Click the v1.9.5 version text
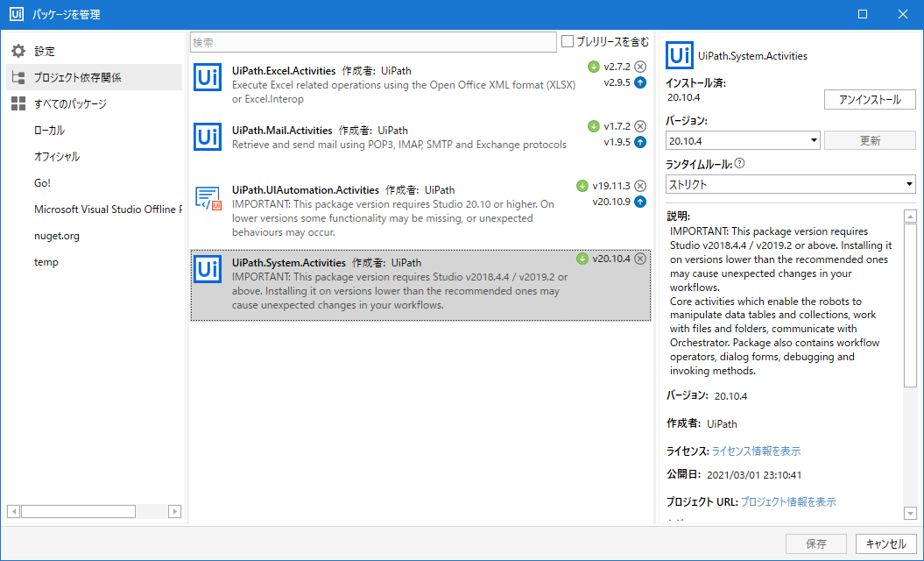Viewport: 924px width, 561px height. click(617, 142)
